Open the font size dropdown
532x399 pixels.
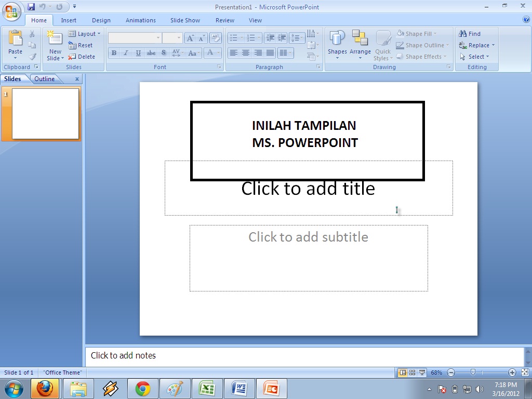[179, 38]
